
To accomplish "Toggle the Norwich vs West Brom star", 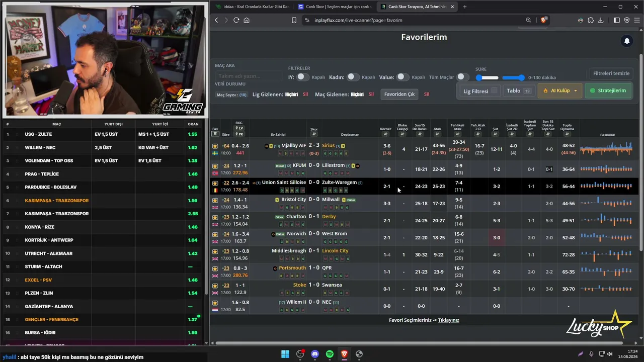I will (x=215, y=234).
